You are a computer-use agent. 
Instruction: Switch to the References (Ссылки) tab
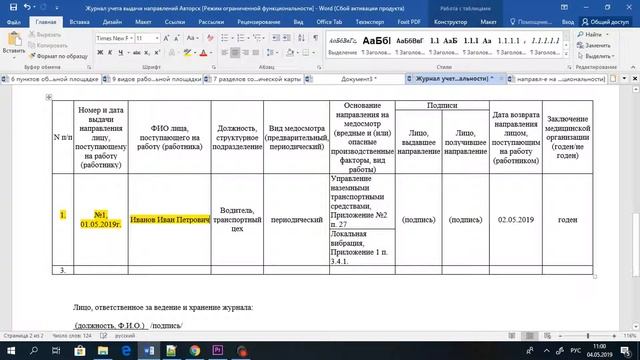tap(175, 22)
